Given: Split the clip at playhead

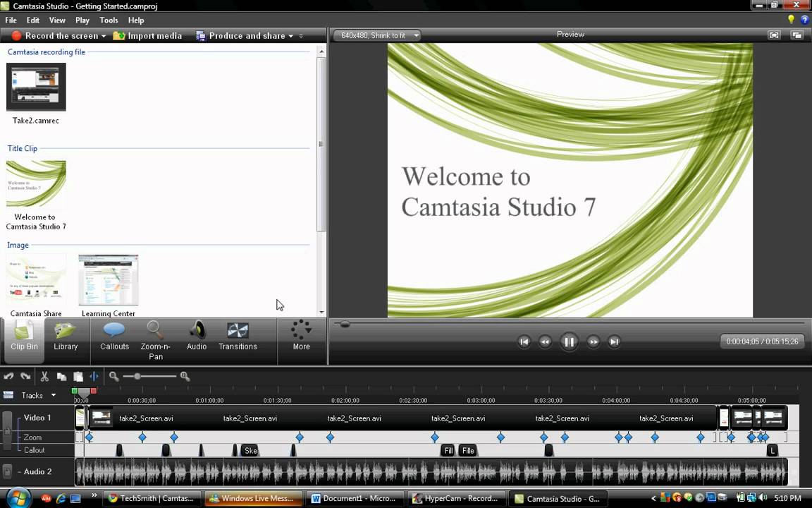Looking at the screenshot, I should coord(94,376).
